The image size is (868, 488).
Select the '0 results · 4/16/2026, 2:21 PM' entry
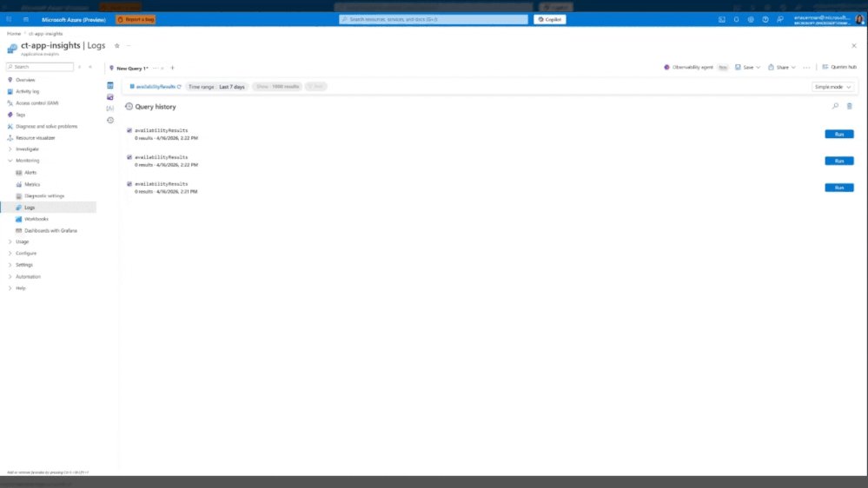(166, 191)
